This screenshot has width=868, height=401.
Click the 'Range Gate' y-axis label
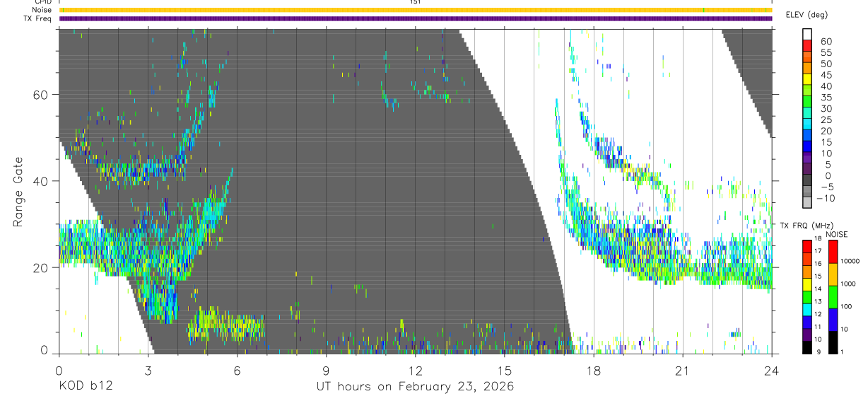(18, 192)
